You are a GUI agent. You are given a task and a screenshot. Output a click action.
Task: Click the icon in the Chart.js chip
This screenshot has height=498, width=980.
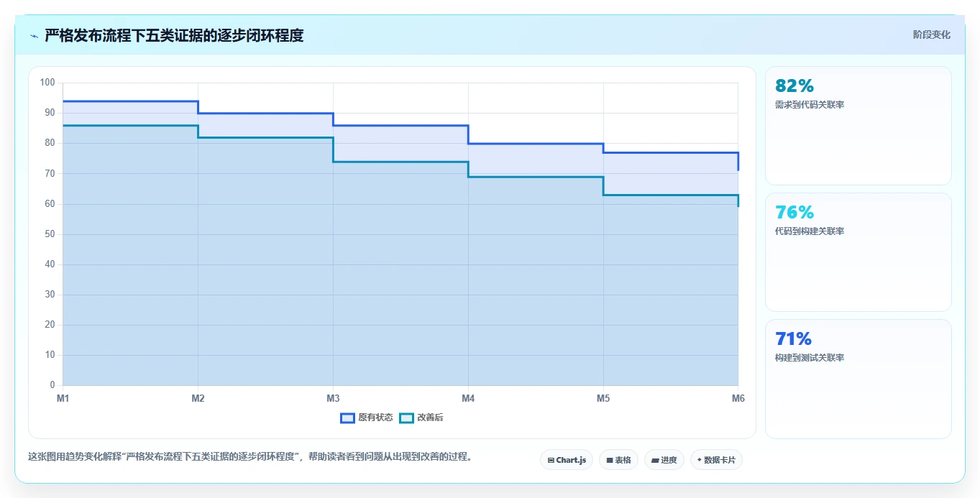tap(551, 460)
